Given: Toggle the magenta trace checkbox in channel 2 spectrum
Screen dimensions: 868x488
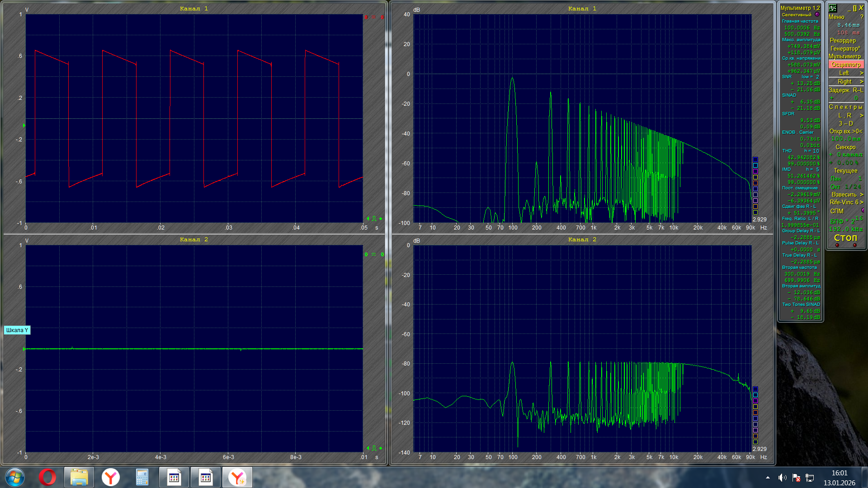Looking at the screenshot, I should pyautogui.click(x=755, y=401).
